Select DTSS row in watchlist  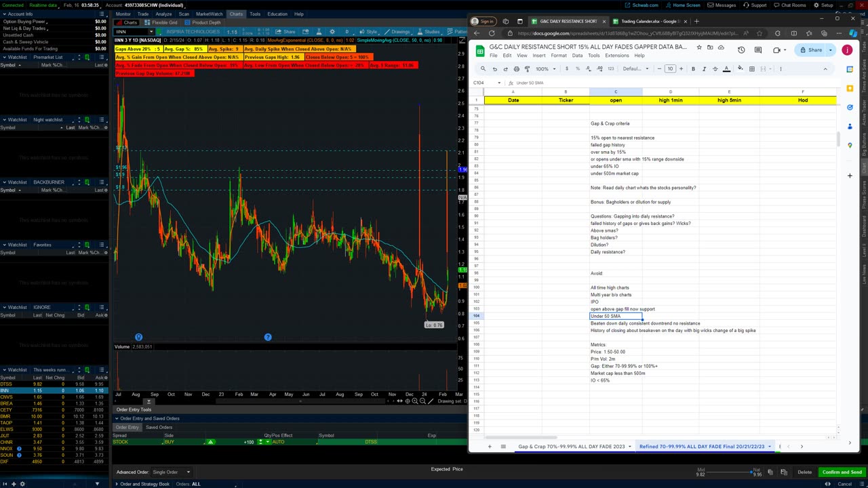pyautogui.click(x=54, y=384)
